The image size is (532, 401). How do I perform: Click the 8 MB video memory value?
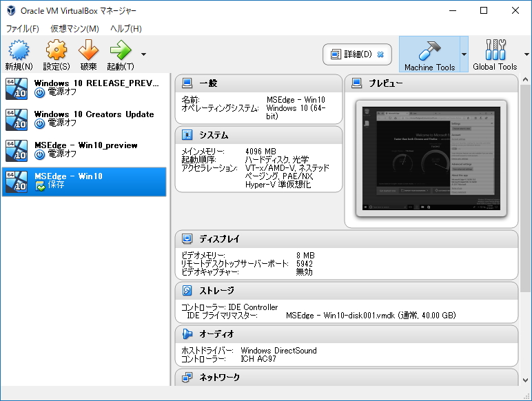click(x=305, y=256)
